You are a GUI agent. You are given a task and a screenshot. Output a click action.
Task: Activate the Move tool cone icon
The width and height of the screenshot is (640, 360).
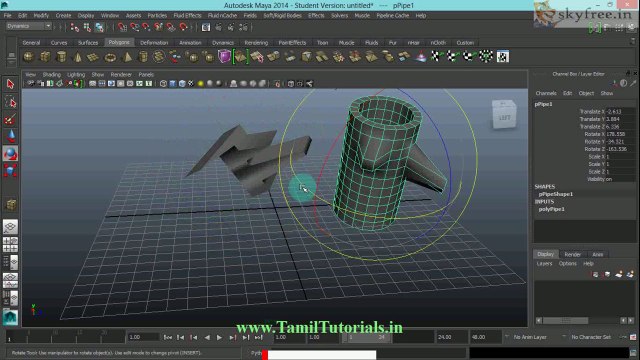10,136
